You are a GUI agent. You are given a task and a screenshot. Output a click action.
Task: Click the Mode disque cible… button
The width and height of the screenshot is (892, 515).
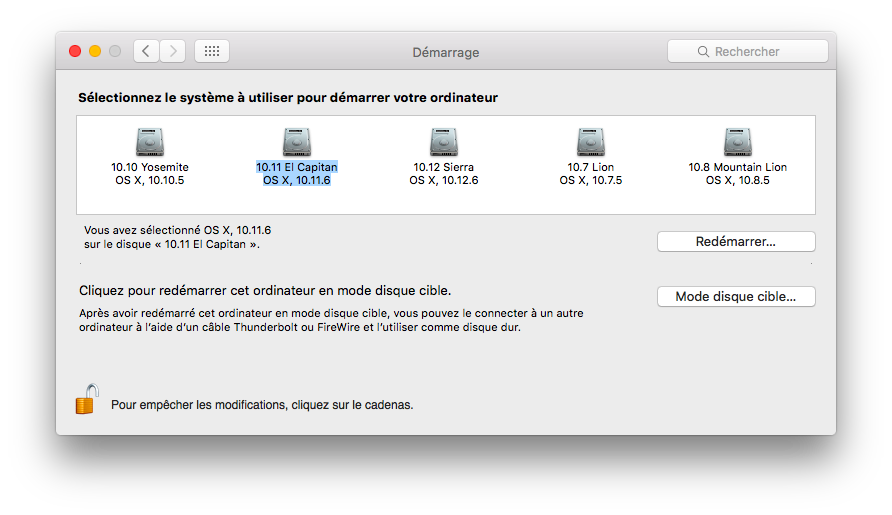click(x=736, y=296)
